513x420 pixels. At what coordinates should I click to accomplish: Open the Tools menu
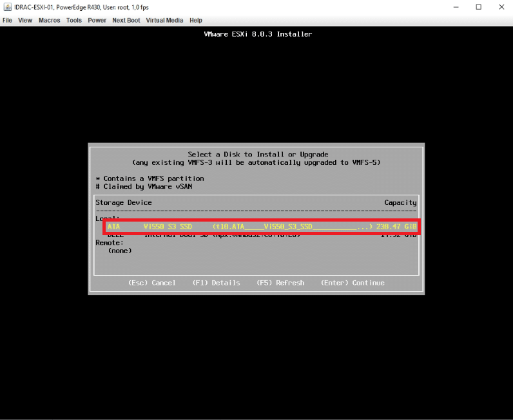(x=74, y=21)
